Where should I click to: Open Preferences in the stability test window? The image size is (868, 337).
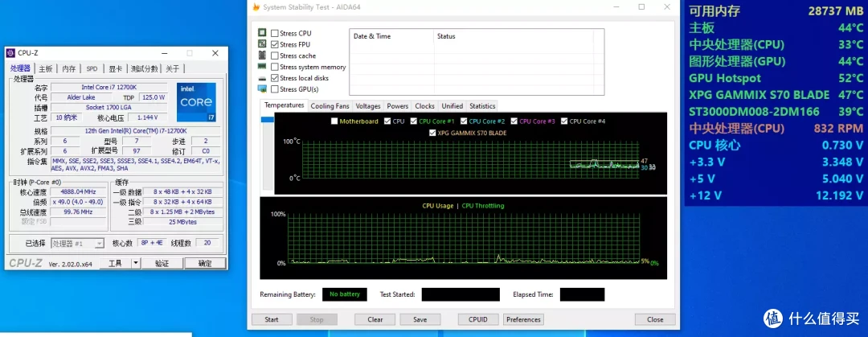524,319
